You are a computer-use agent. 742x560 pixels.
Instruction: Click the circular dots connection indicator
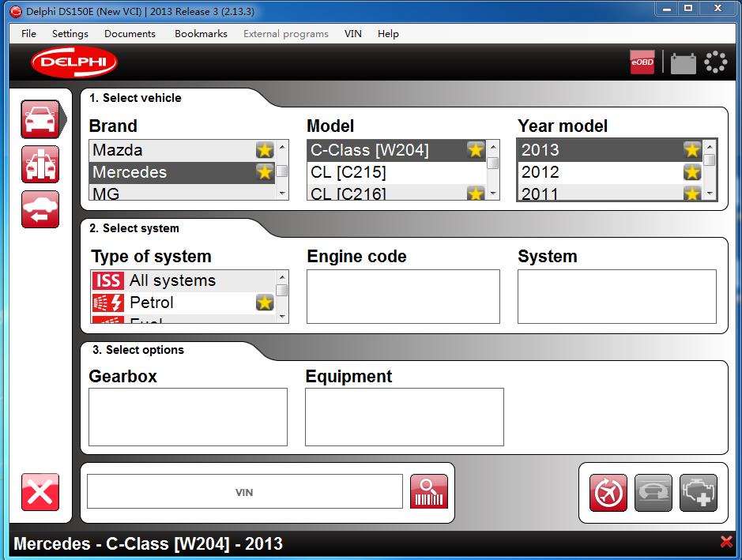tap(715, 62)
